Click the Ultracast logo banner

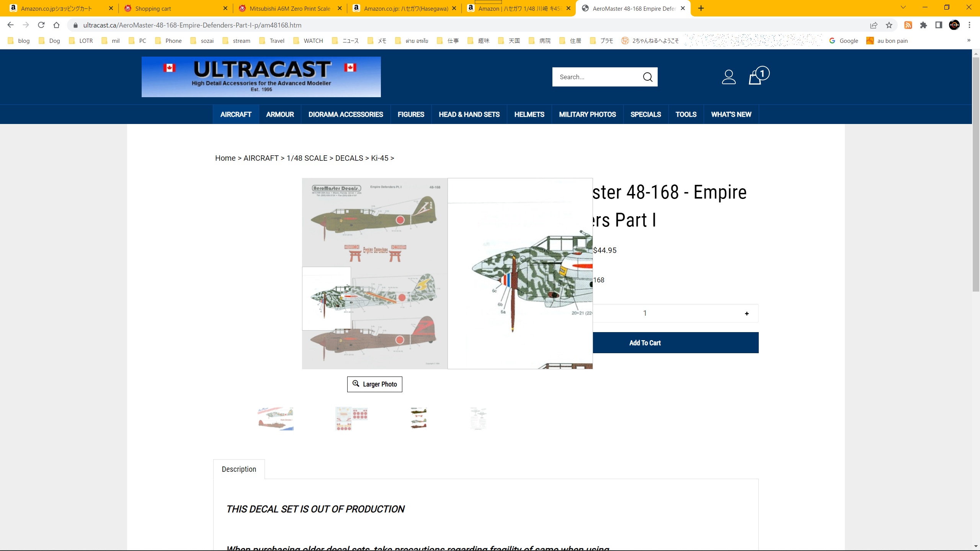click(261, 77)
